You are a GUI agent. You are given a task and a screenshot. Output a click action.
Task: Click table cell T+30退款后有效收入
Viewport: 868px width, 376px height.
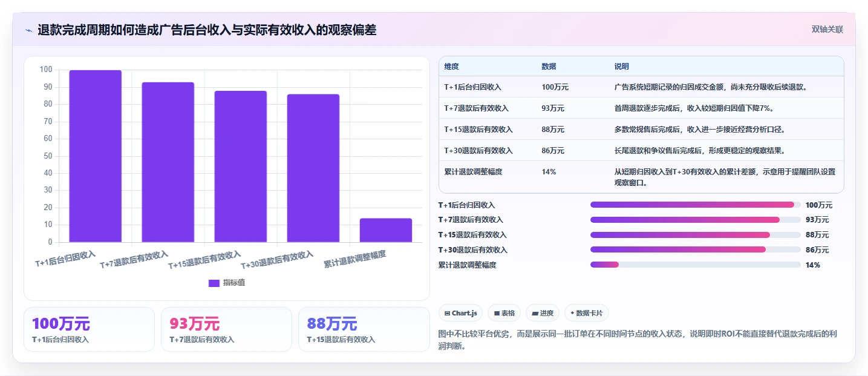[478, 151]
